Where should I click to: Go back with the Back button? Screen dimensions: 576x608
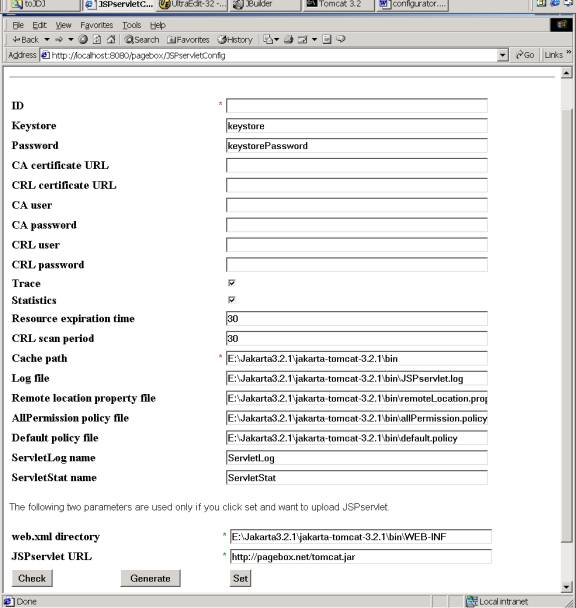tap(25, 40)
